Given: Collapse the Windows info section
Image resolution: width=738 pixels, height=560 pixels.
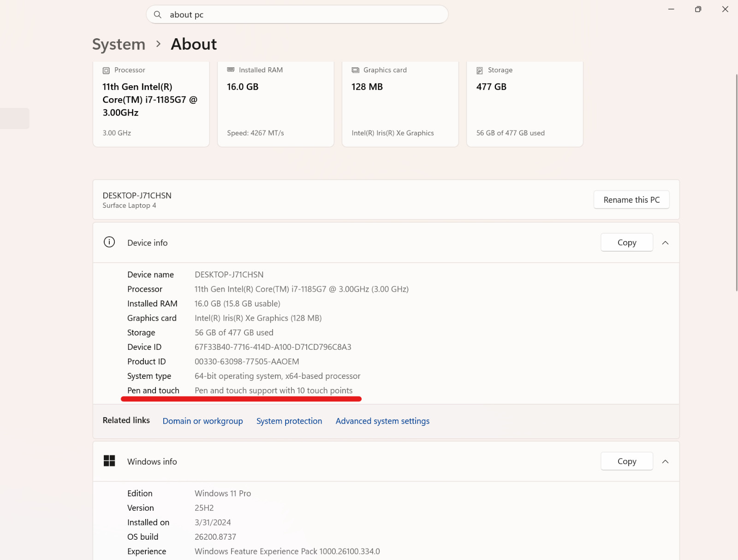Looking at the screenshot, I should click(x=665, y=462).
